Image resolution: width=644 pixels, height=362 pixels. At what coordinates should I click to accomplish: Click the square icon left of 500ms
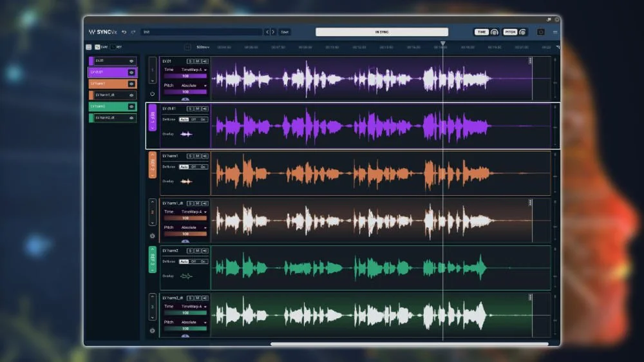pyautogui.click(x=187, y=47)
